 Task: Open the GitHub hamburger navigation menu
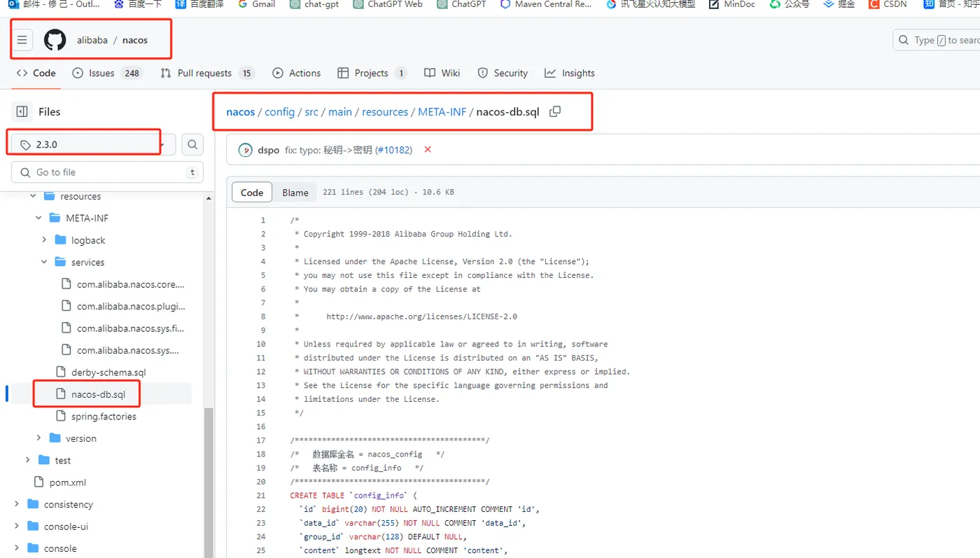point(22,40)
